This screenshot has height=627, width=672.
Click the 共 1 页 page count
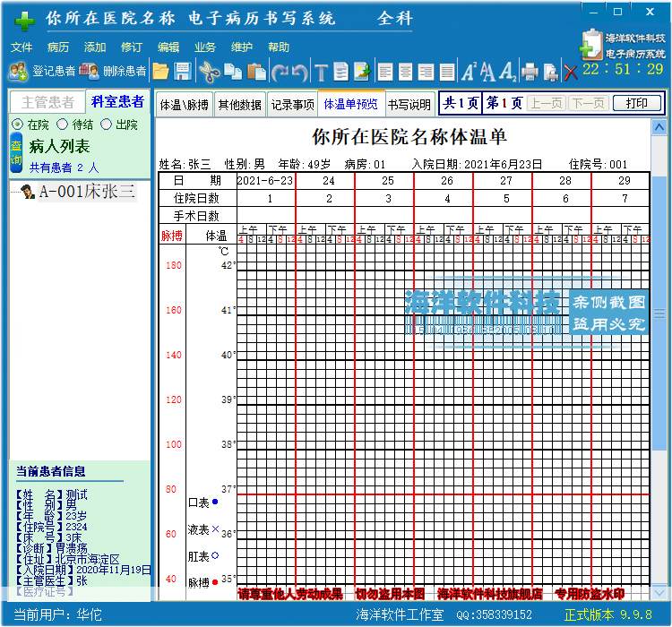(461, 103)
